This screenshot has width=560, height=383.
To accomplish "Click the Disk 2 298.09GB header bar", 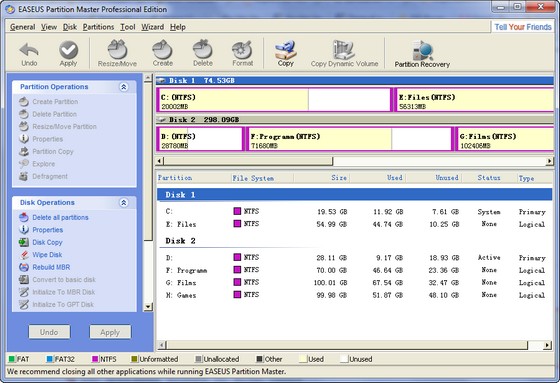I will click(355, 120).
